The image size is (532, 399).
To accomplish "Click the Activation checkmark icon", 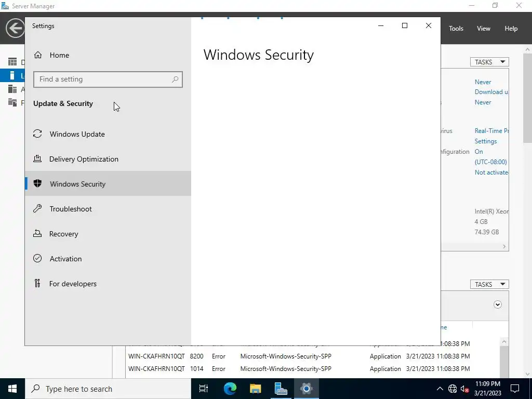I will coord(37,258).
